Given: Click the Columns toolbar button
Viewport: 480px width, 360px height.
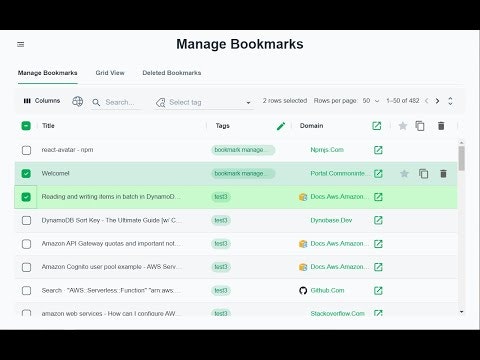Looking at the screenshot, I should (42, 101).
